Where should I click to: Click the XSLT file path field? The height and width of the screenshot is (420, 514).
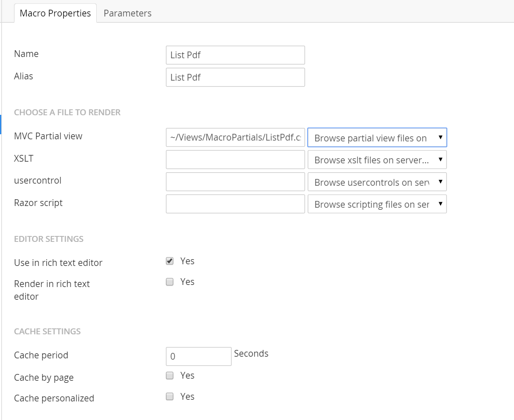[235, 160]
